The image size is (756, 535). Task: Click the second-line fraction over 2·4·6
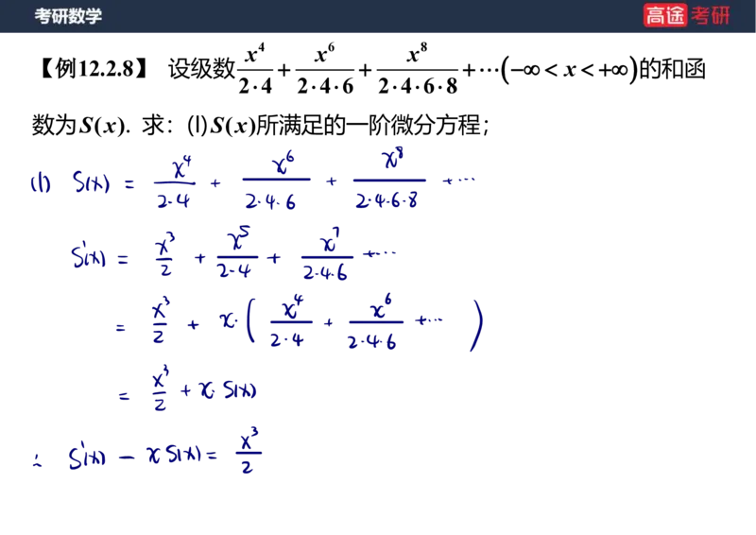point(326,255)
